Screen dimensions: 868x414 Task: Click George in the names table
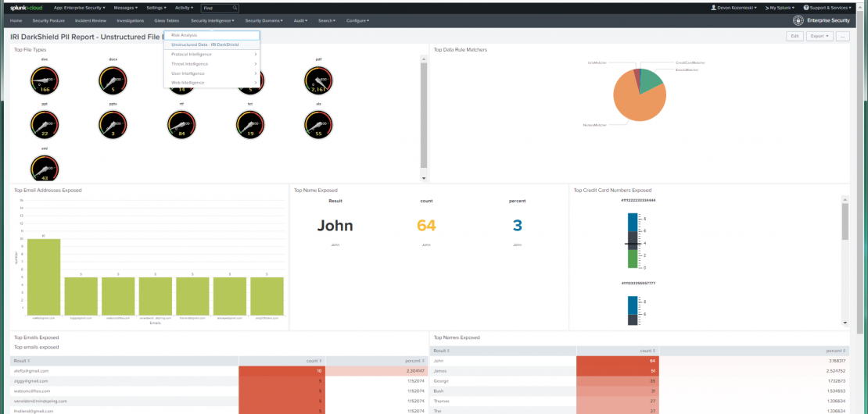tap(441, 380)
